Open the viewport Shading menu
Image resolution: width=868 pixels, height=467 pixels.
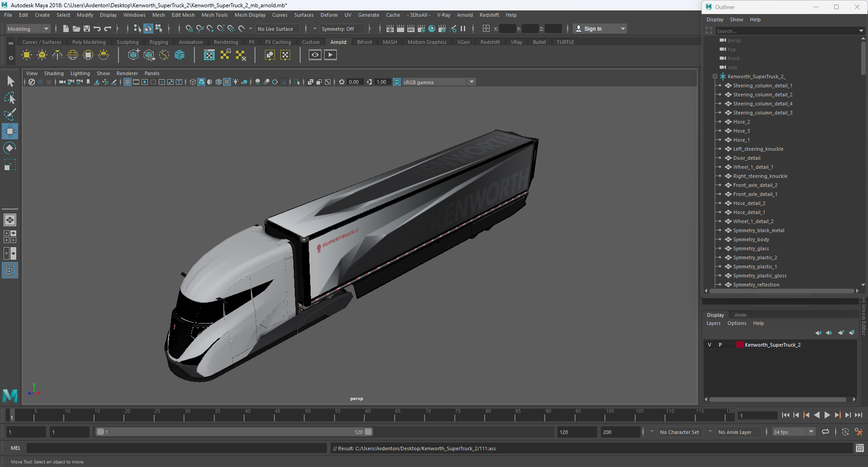[54, 73]
